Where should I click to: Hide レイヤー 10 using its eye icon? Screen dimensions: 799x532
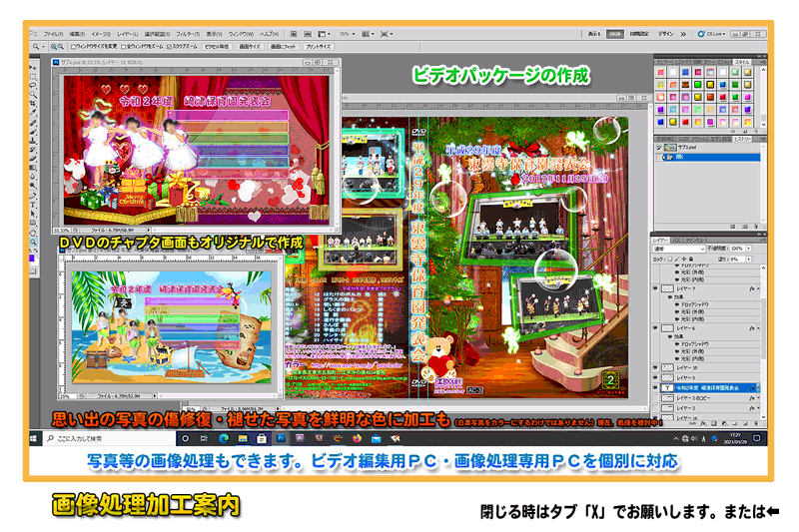pyautogui.click(x=656, y=367)
